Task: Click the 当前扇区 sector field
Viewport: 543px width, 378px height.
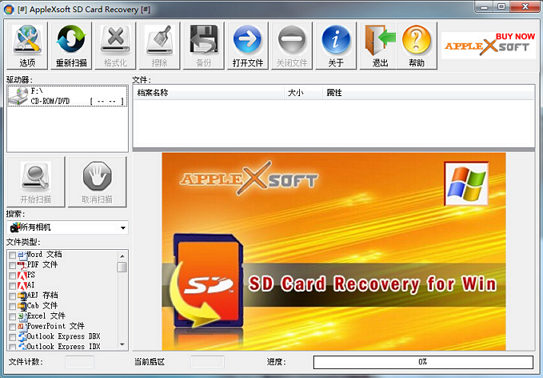Action: [207, 362]
